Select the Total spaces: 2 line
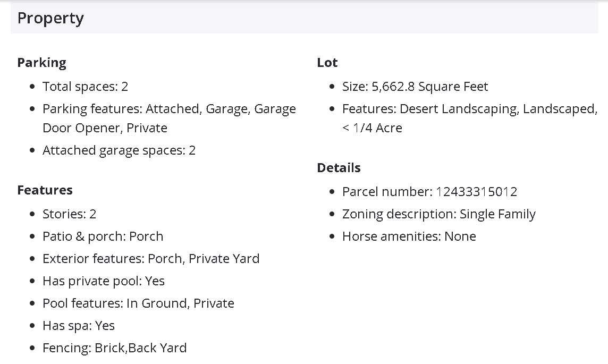 85,87
